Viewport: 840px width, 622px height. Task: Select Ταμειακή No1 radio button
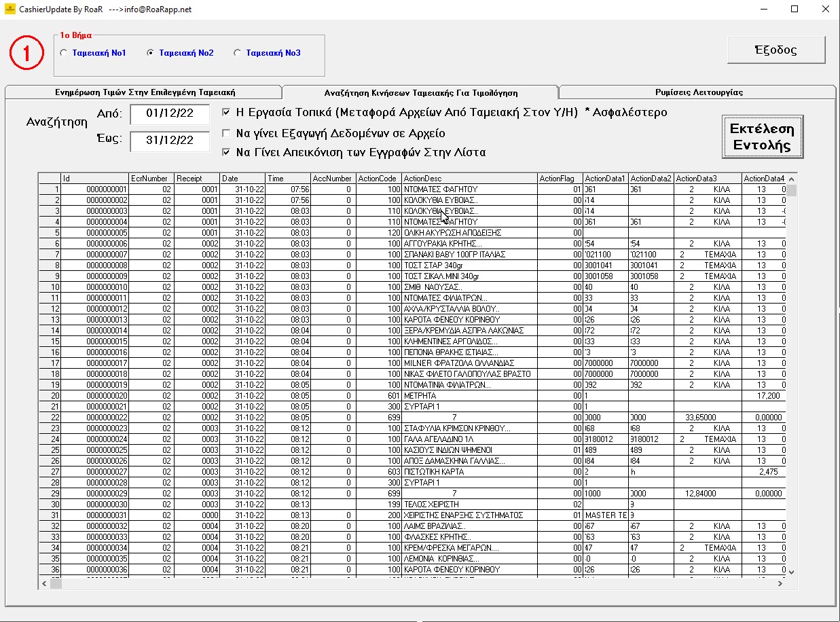(64, 53)
